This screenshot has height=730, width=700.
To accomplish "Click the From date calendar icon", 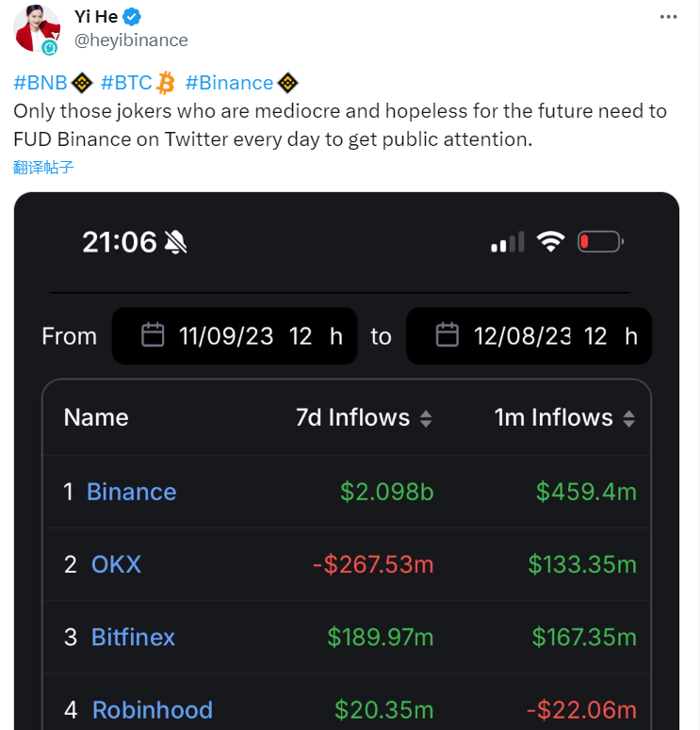I will 153,335.
